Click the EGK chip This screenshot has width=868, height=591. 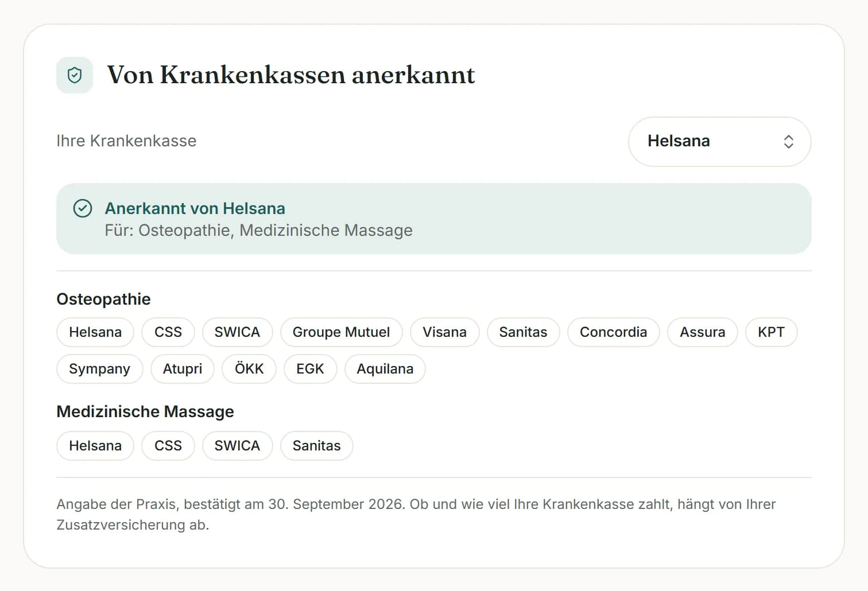coord(310,369)
